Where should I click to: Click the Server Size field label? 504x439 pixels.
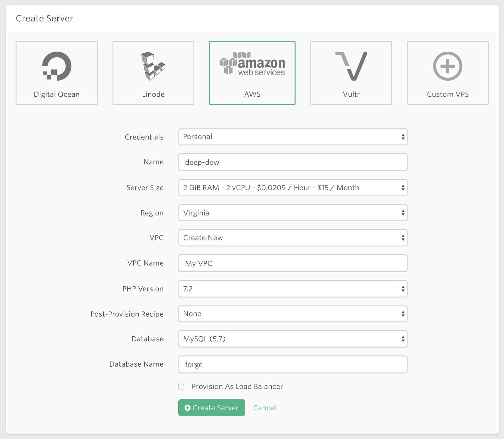click(145, 188)
